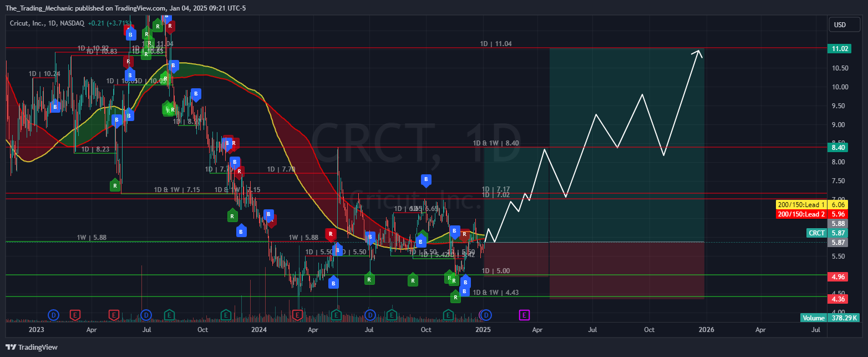The width and height of the screenshot is (868, 357).
Task: Click the CRCT last price label
Action: [816, 233]
